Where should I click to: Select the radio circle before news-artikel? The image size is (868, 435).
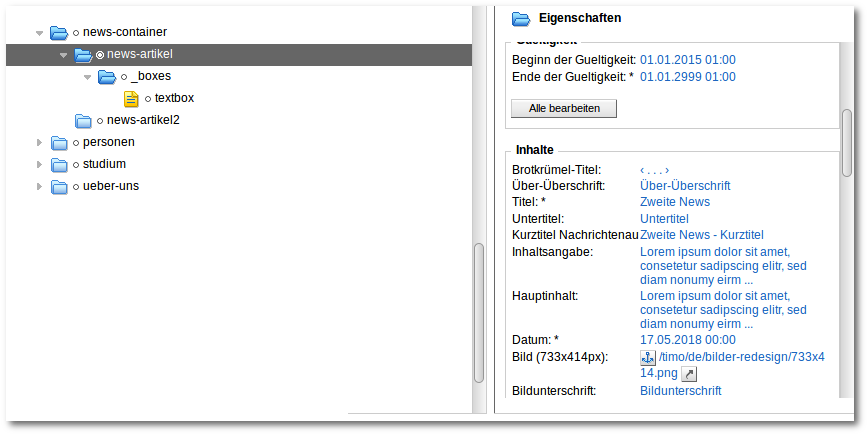pos(100,55)
